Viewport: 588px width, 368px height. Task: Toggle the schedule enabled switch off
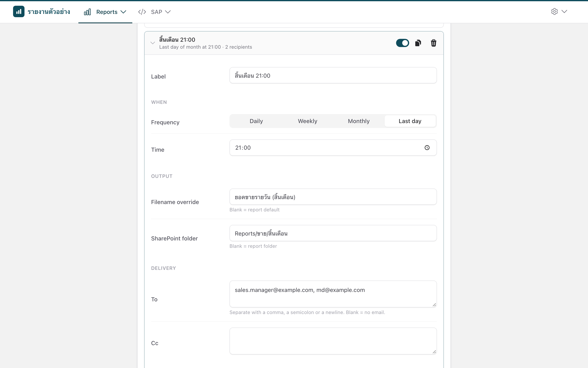[402, 43]
